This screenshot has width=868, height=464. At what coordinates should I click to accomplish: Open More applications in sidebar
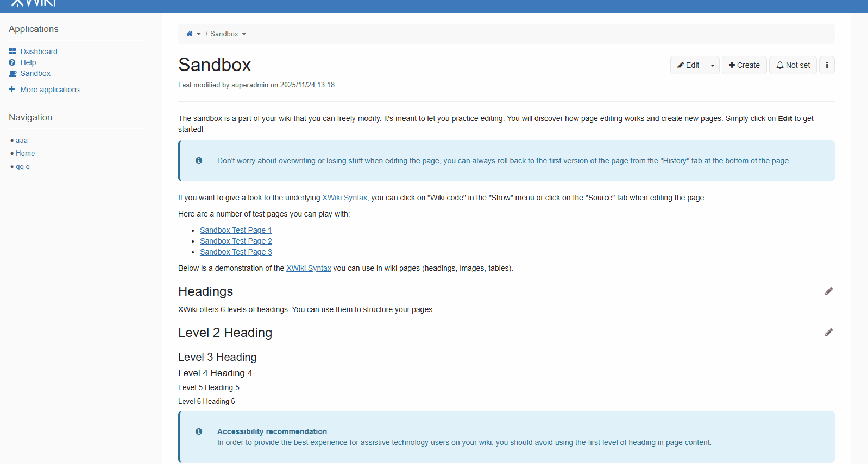click(50, 90)
